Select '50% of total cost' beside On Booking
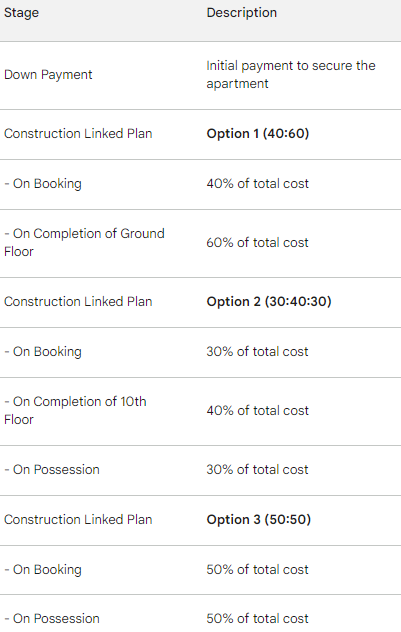This screenshot has height=632, width=401. (258, 570)
